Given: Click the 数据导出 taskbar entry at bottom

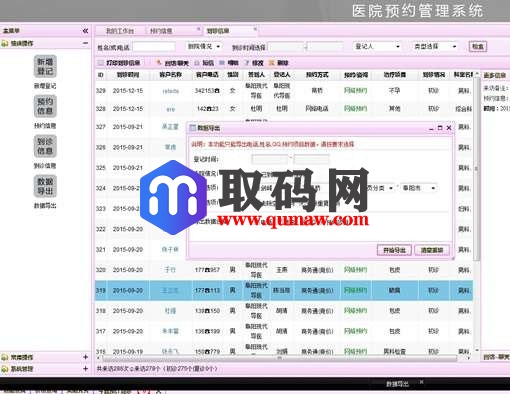Looking at the screenshot, I should point(397,384).
